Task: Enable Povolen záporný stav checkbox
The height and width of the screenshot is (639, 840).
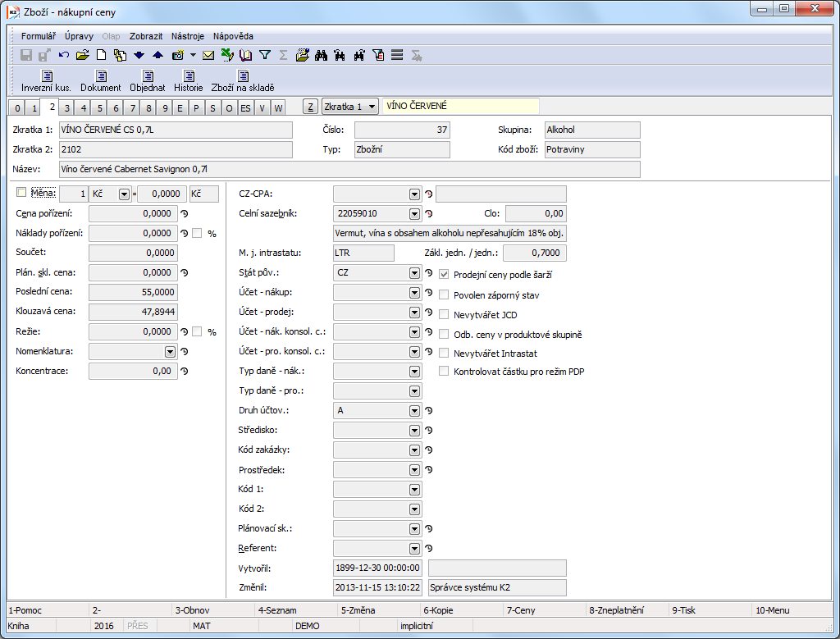Action: tap(444, 294)
